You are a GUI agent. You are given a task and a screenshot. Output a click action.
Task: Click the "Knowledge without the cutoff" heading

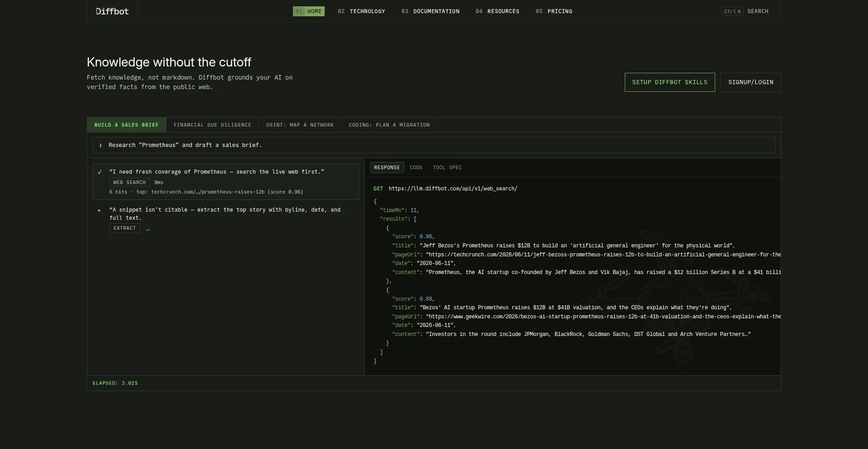click(169, 62)
